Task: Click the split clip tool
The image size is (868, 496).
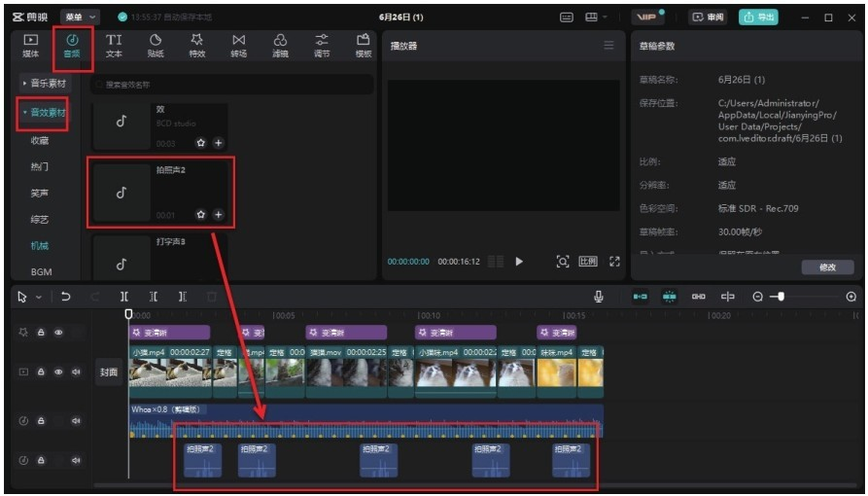Action: coord(124,297)
